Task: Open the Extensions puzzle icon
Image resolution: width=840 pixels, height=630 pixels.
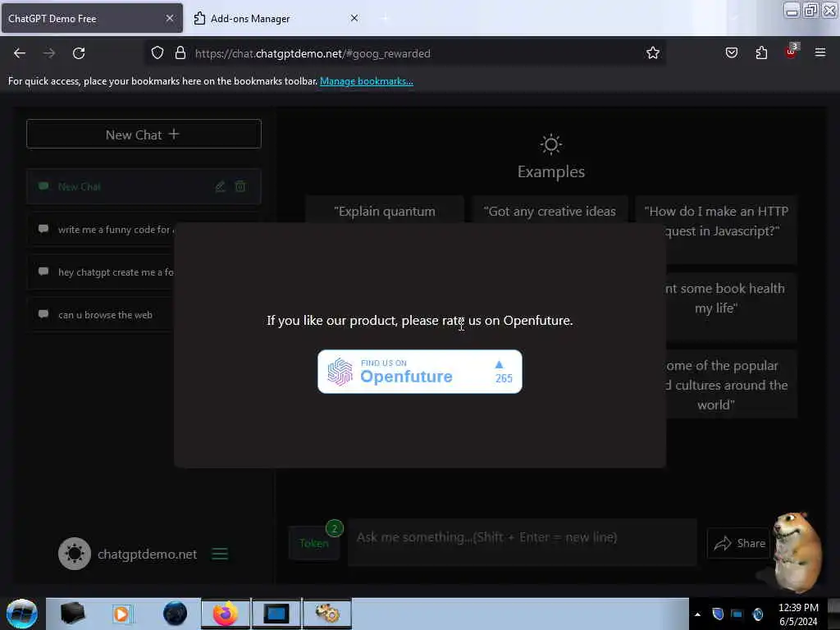Action: coord(761,53)
